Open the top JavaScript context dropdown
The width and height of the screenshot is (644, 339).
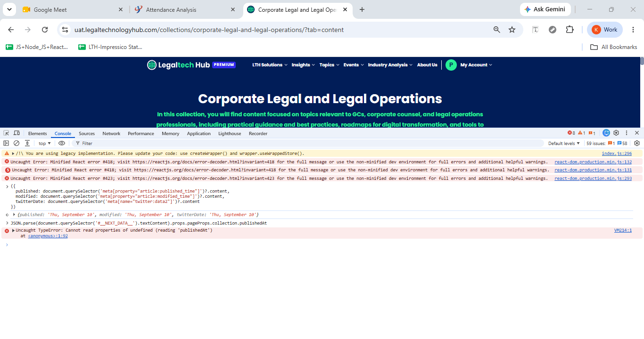pyautogui.click(x=44, y=143)
